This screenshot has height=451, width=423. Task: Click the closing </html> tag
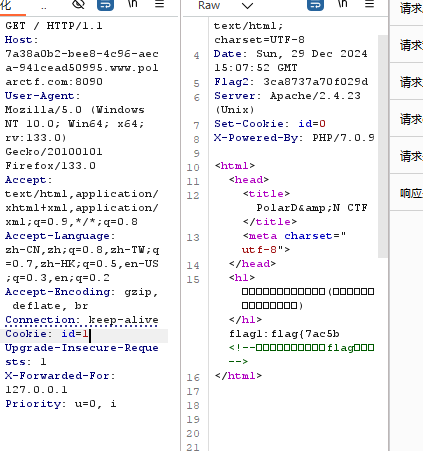click(238, 376)
